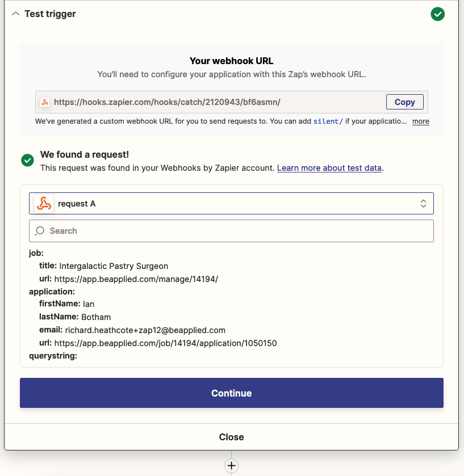The image size is (464, 476).
Task: Click the up-down arrows on request selector
Action: click(x=423, y=204)
